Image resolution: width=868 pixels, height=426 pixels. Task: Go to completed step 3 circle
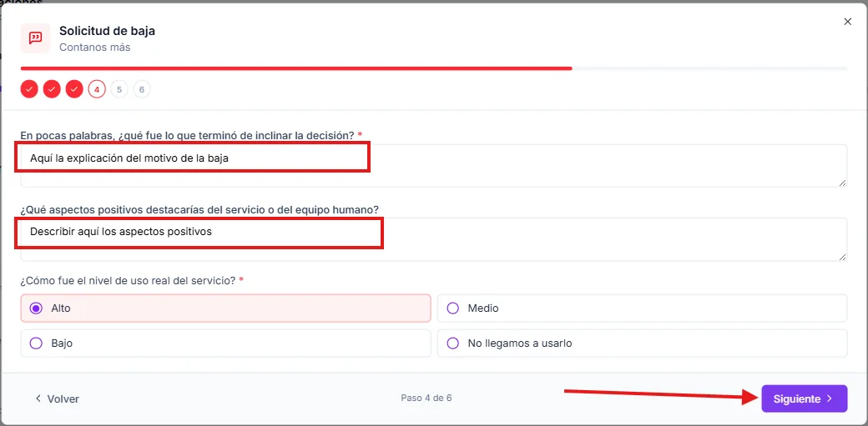coord(74,89)
